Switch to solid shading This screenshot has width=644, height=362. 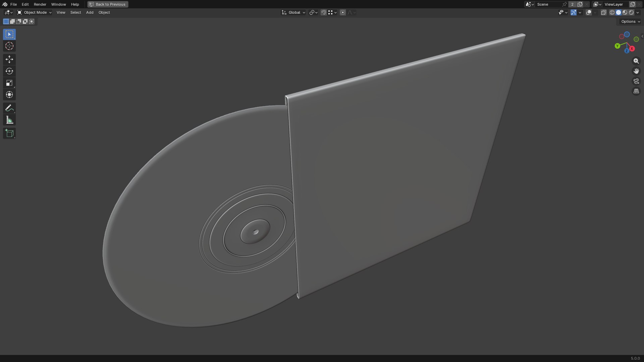pyautogui.click(x=619, y=12)
